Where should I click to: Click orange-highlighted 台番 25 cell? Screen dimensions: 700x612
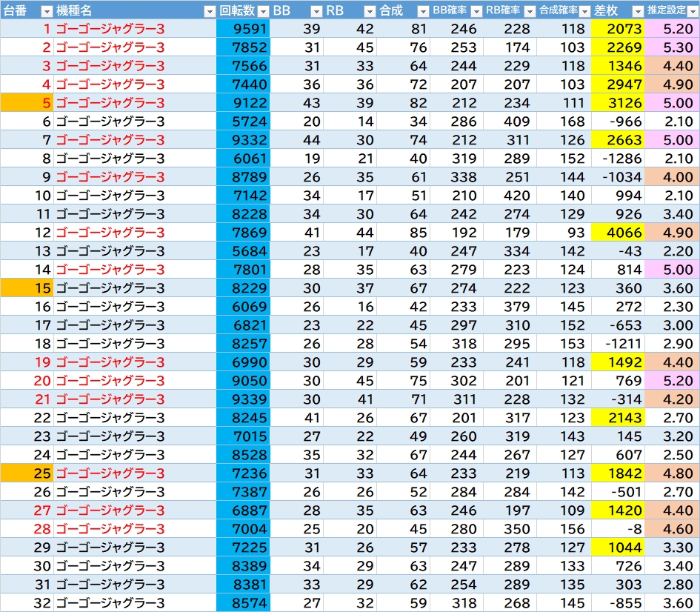27,473
